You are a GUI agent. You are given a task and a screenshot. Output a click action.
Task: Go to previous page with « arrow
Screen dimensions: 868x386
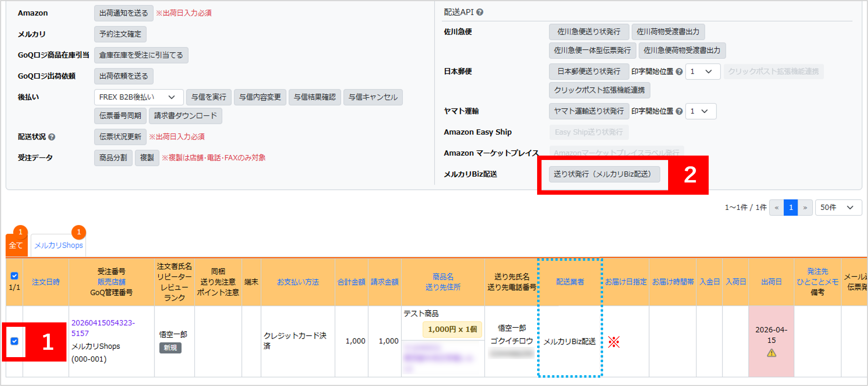pos(776,207)
